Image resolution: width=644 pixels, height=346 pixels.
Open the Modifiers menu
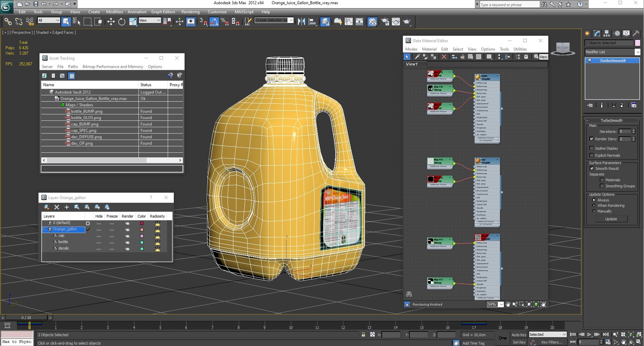click(114, 12)
